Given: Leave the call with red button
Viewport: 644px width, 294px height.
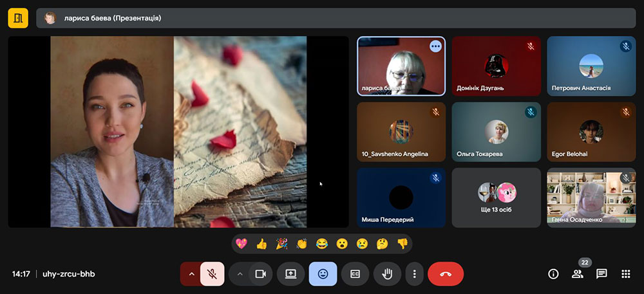Looking at the screenshot, I should pos(445,273).
